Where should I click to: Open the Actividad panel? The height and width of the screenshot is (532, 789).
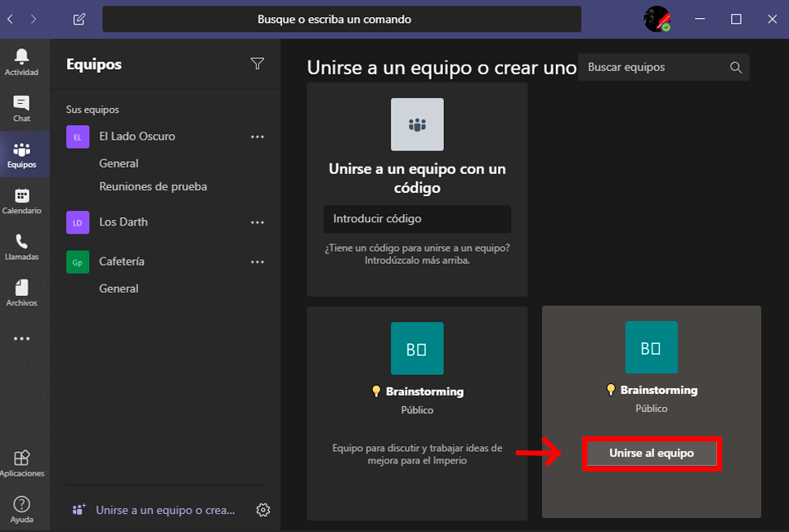point(22,60)
